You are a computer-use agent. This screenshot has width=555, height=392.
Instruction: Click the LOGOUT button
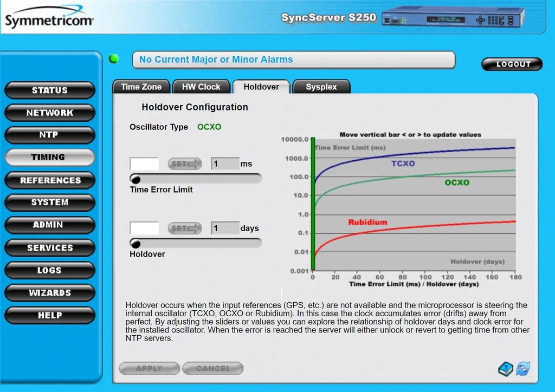point(512,64)
